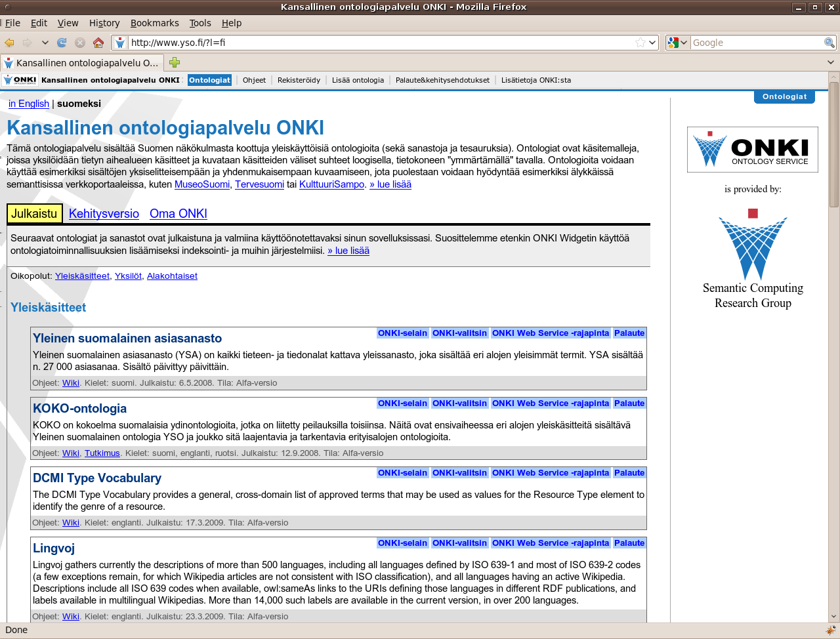The image size is (840, 639).
Task: Open Ohjeet in the site navigation
Action: coord(254,80)
